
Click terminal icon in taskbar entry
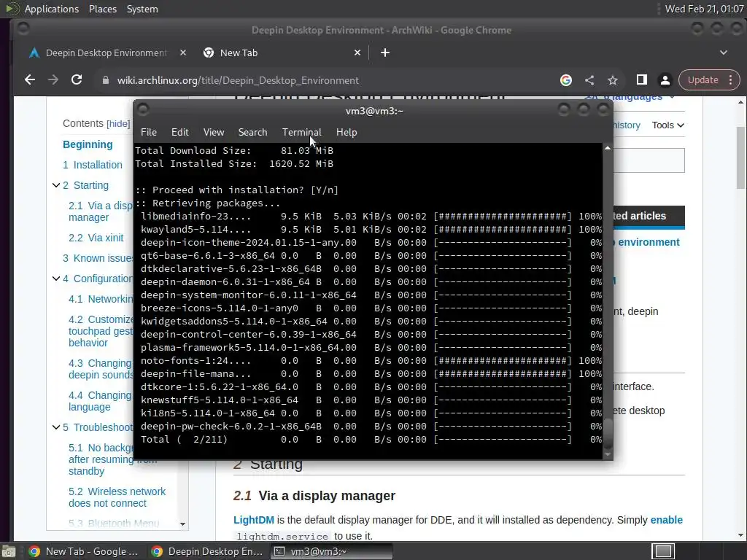pos(279,551)
